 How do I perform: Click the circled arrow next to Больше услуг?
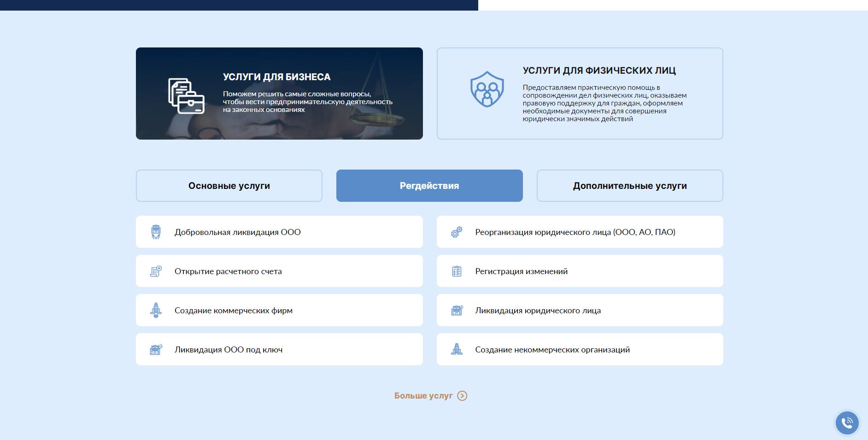462,396
